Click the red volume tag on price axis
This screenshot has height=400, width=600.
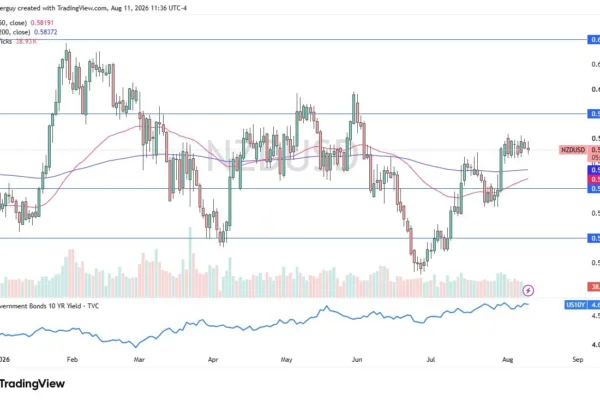pos(594,286)
